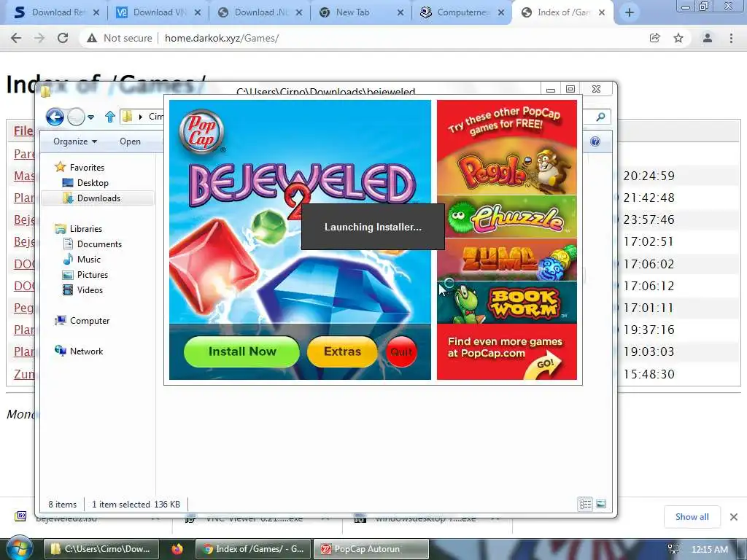
Task: Select Downloads in the navigation pane
Action: click(x=98, y=198)
